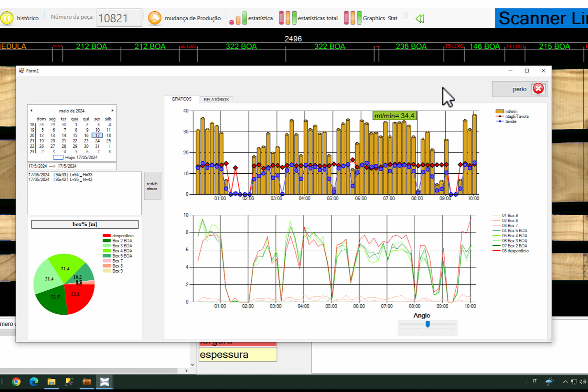Click the Número da peça input field
The height and width of the screenshot is (392, 588).
pyautogui.click(x=119, y=18)
